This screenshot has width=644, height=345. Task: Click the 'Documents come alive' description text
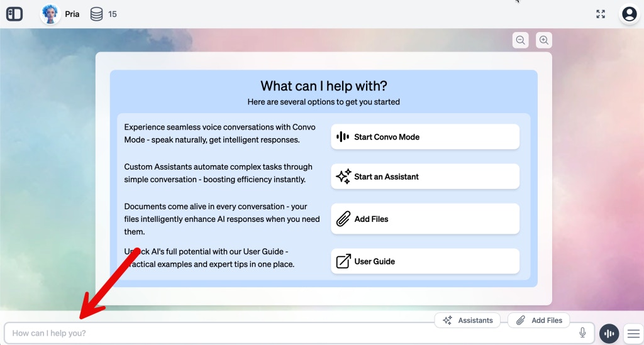point(222,219)
